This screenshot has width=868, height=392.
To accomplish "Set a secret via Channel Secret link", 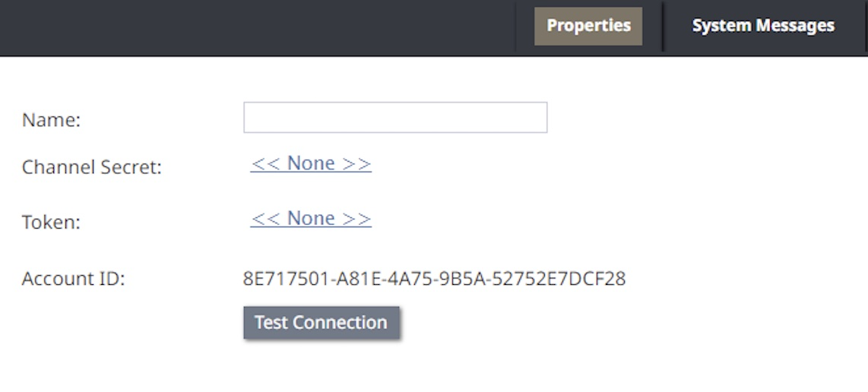I will (311, 164).
